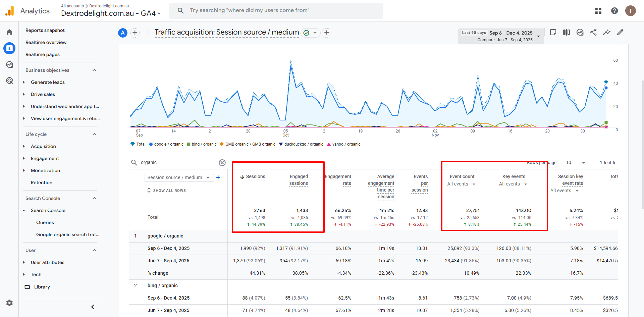Open the Explore icon in left rail

[9, 64]
